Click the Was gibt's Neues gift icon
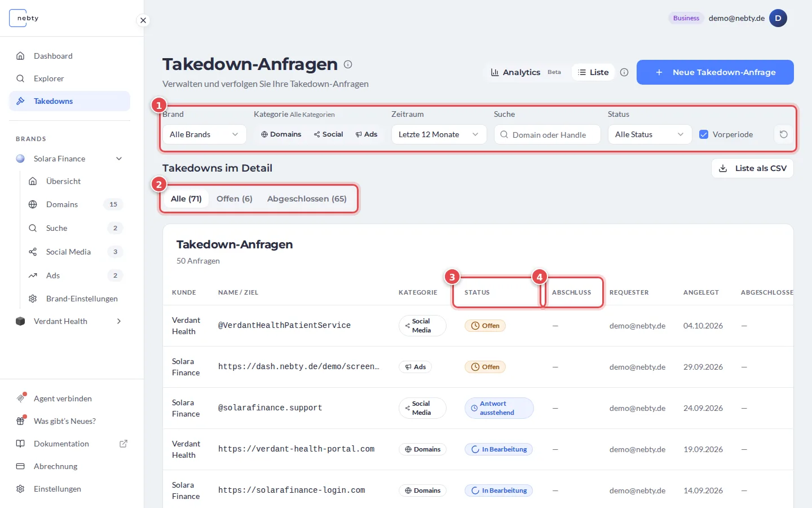 pyautogui.click(x=21, y=421)
